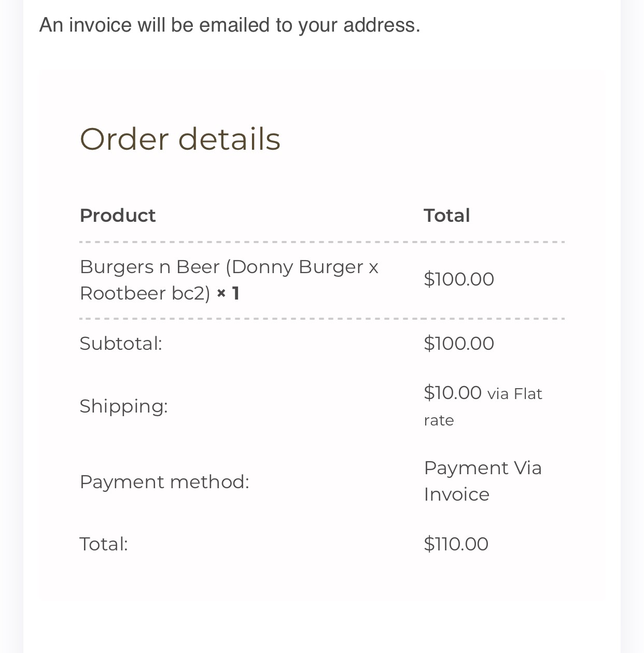Screen dimensions: 644x653
Task: Click the Total column header
Action: [446, 216]
